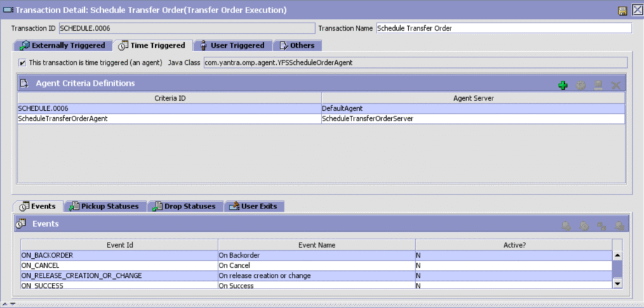Switch to the Externally Triggered tab
The width and height of the screenshot is (644, 308).
click(62, 45)
